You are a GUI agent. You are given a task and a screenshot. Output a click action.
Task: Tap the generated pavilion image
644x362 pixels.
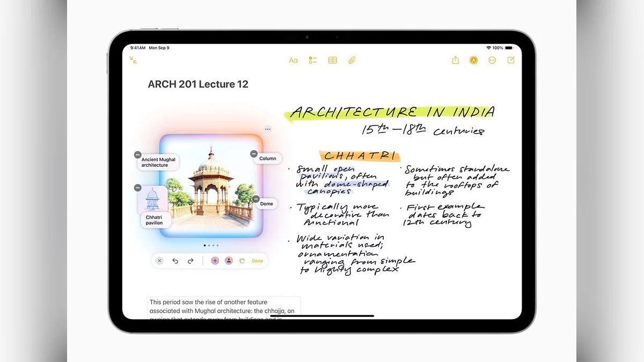click(x=211, y=186)
